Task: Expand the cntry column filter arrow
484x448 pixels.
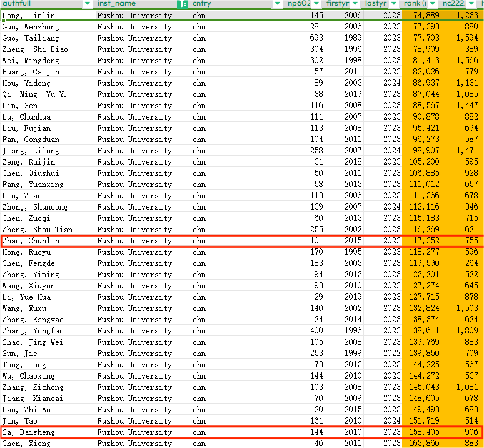Action: pyautogui.click(x=277, y=4)
